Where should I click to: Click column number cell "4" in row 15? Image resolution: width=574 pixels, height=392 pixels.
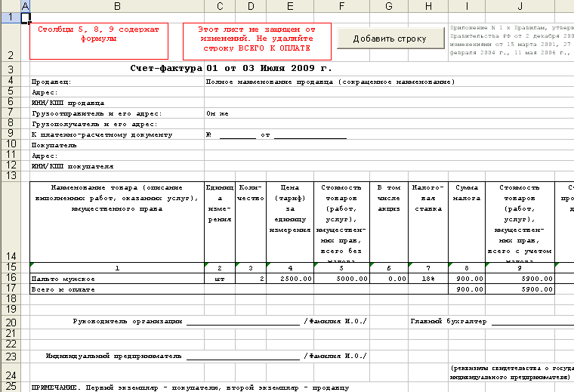coord(290,267)
